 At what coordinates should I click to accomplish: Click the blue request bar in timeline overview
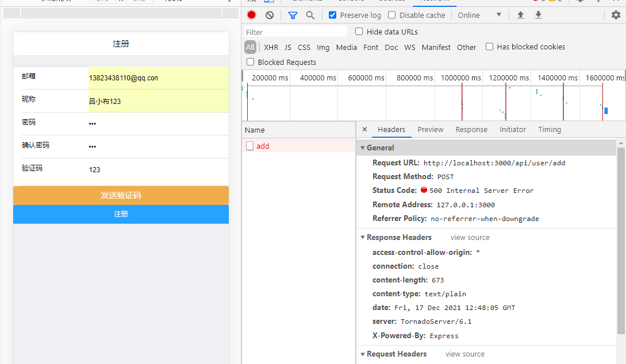tap(606, 110)
